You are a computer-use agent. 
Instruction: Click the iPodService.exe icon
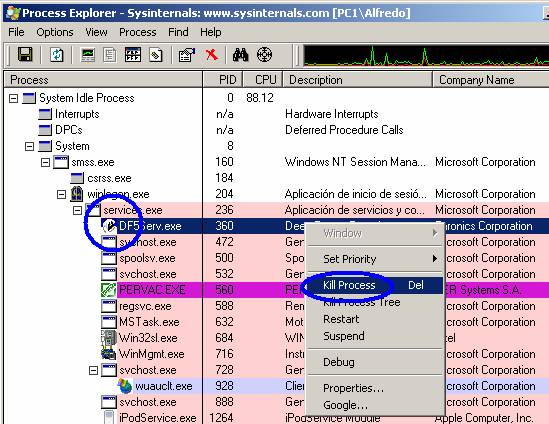109,417
